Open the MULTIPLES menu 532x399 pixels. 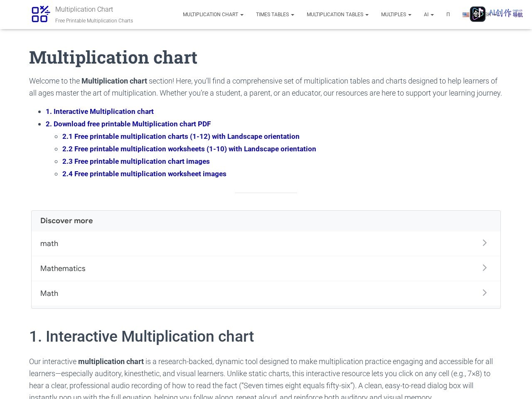tap(396, 15)
